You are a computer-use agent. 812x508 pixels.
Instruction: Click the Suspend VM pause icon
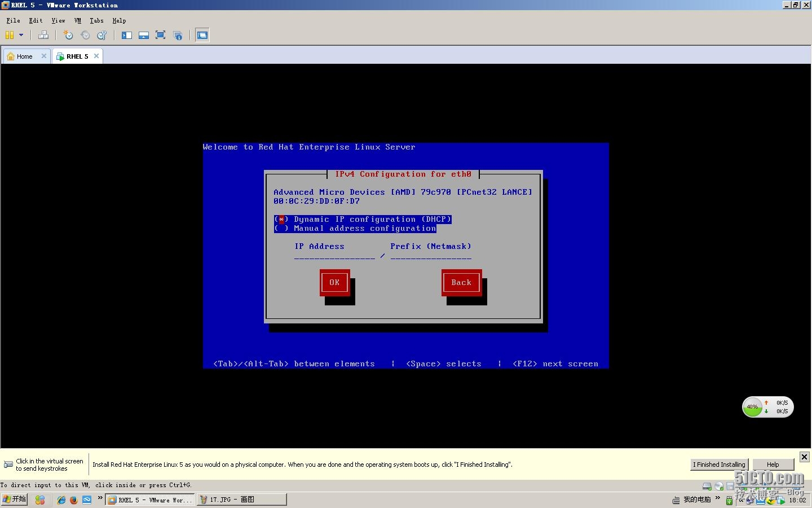click(x=10, y=35)
